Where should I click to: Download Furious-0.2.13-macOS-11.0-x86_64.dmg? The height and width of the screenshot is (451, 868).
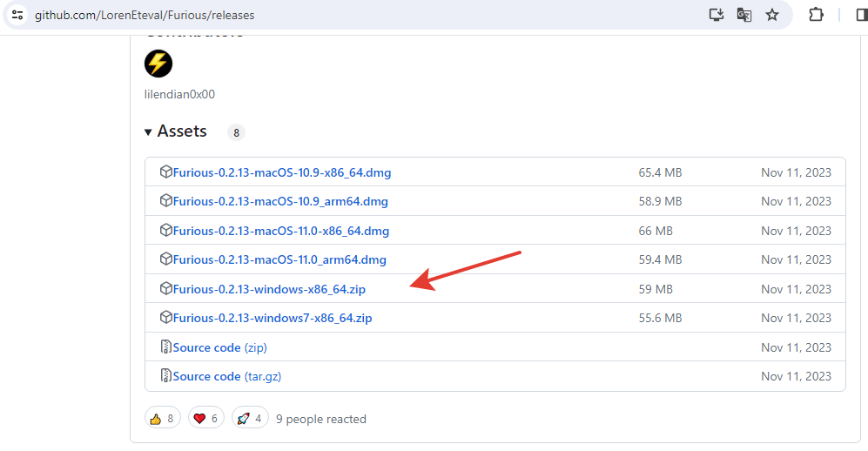click(x=280, y=231)
